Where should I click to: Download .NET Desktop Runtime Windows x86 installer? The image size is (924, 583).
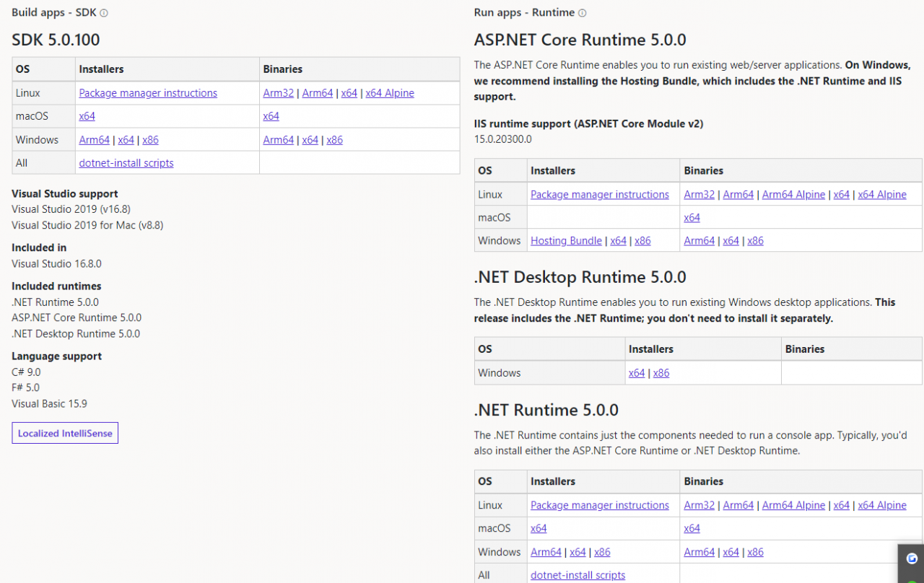click(x=661, y=373)
